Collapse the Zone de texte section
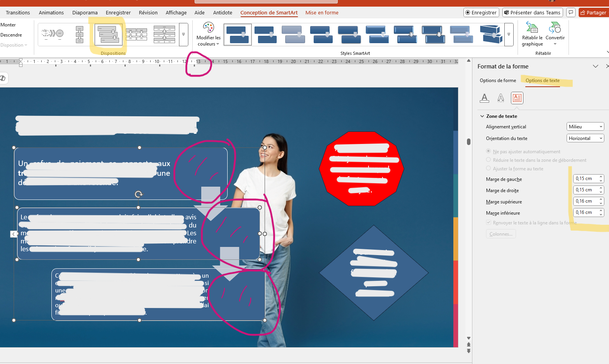The height and width of the screenshot is (364, 609). coord(482,116)
